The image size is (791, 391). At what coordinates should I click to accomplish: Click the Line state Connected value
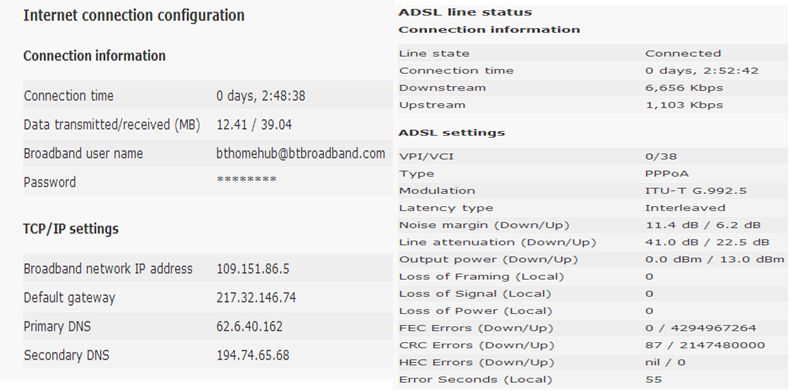coord(683,53)
